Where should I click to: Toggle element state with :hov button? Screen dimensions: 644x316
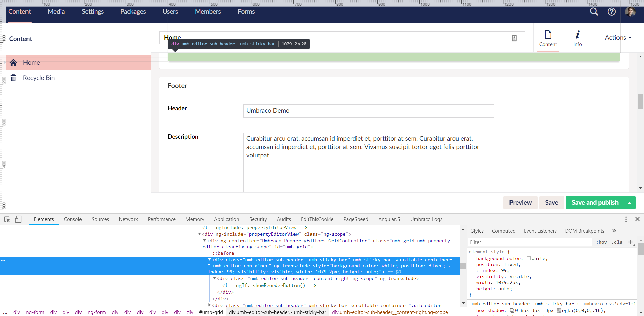coord(602,242)
